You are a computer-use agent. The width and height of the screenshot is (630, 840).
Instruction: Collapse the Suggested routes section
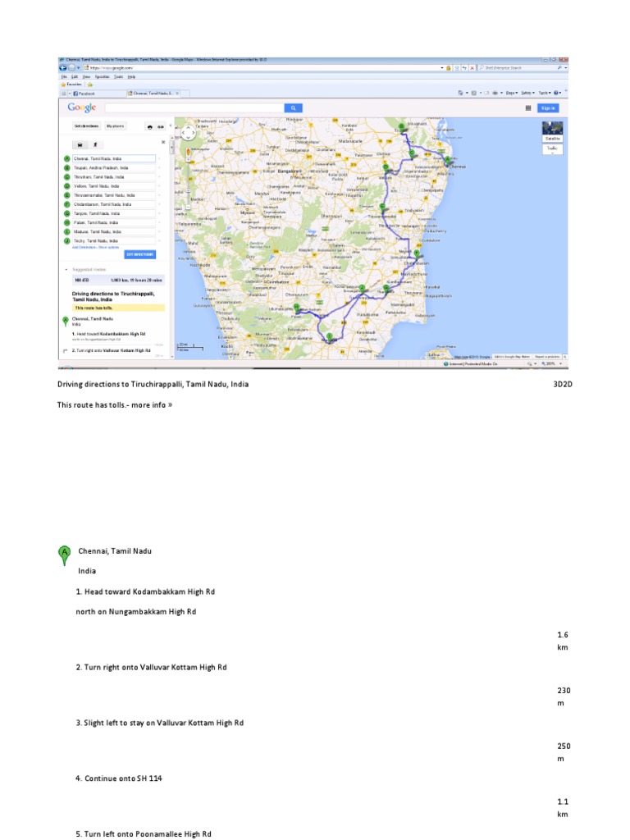click(66, 269)
